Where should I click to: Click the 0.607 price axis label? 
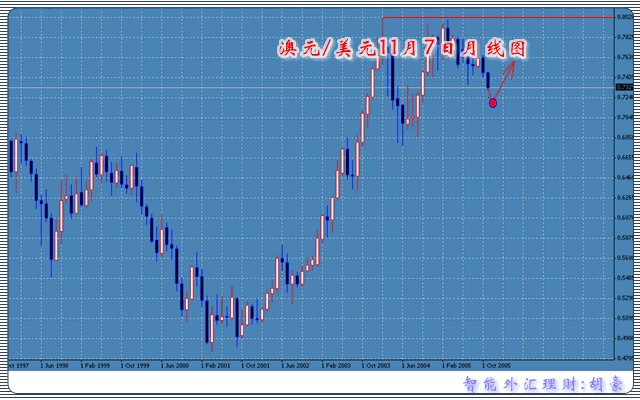click(x=625, y=218)
